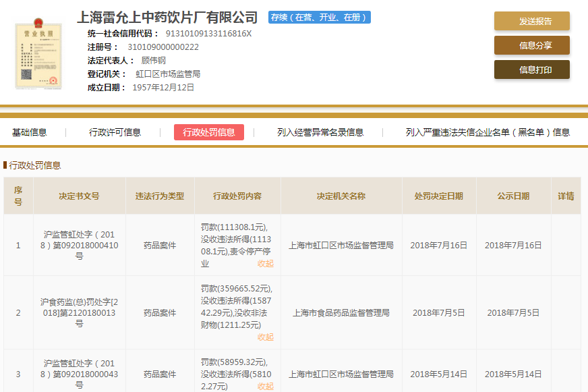Select the credit code 91310109133116816X

click(x=208, y=34)
